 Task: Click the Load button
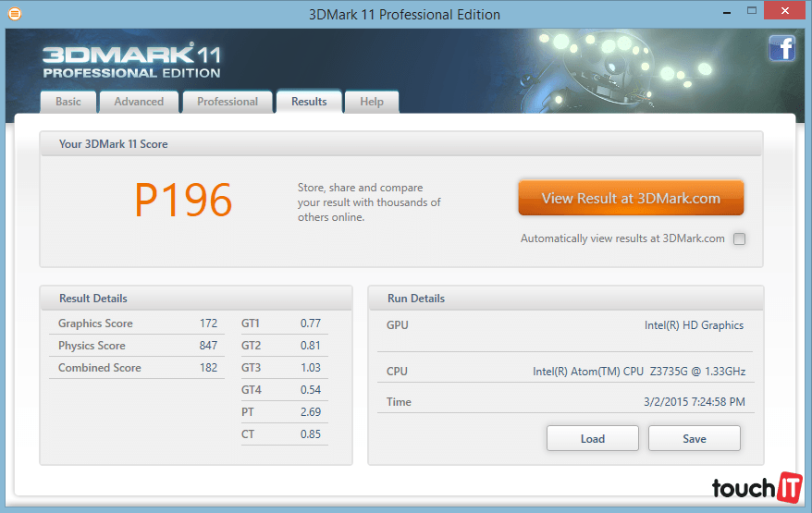coord(592,438)
